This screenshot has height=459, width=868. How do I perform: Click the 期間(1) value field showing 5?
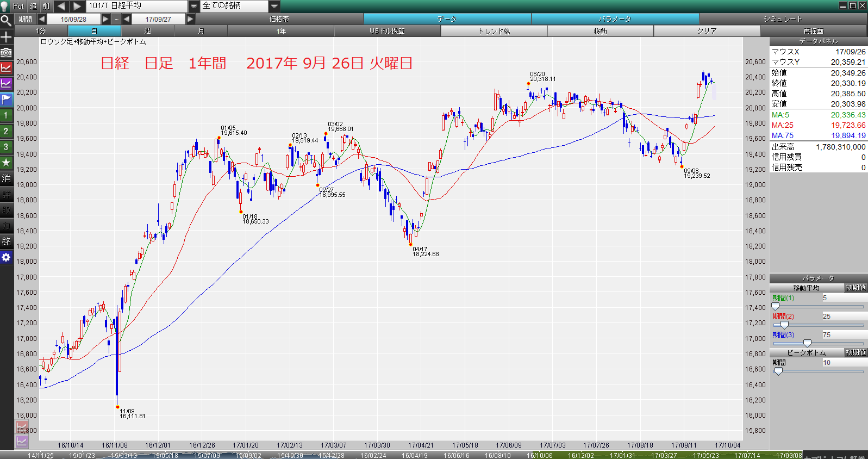pos(844,298)
